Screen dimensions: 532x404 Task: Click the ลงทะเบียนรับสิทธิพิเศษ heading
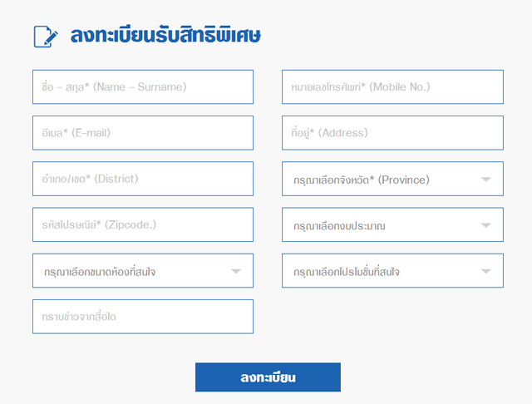click(166, 36)
